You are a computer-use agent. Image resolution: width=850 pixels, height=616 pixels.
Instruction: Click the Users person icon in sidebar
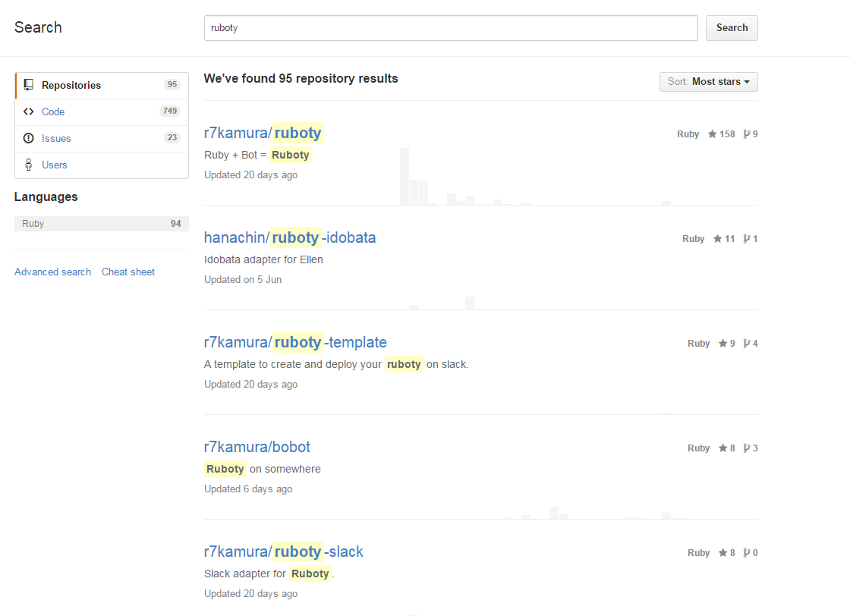coord(28,165)
